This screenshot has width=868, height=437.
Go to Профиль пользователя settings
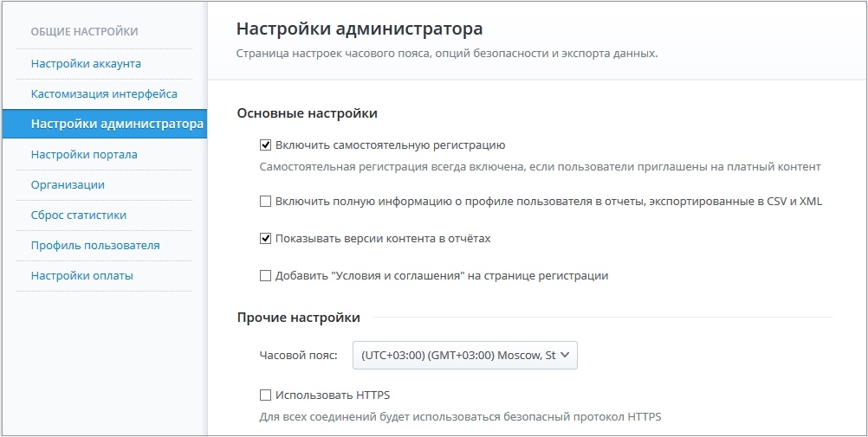pyautogui.click(x=95, y=246)
